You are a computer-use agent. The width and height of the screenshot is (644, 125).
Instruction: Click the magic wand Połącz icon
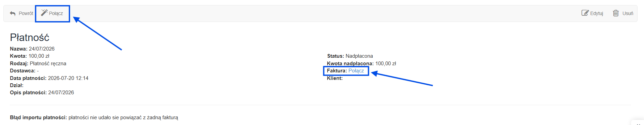point(44,13)
